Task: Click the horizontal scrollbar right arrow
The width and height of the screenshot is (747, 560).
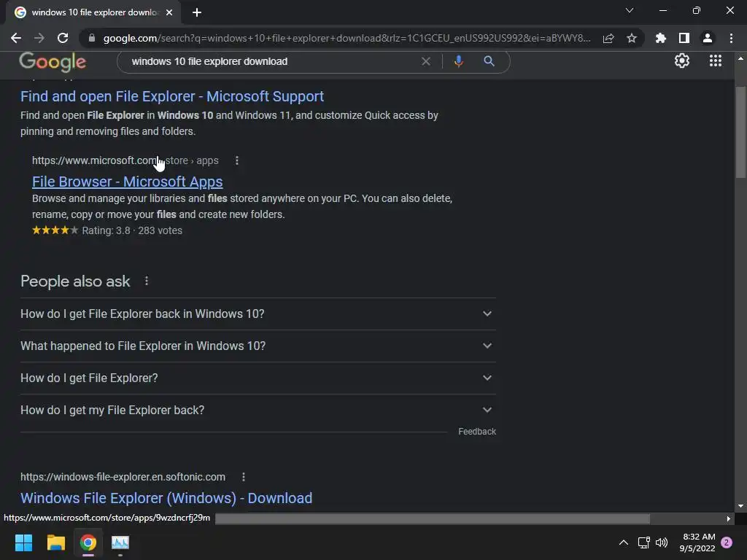Action: tap(728, 518)
